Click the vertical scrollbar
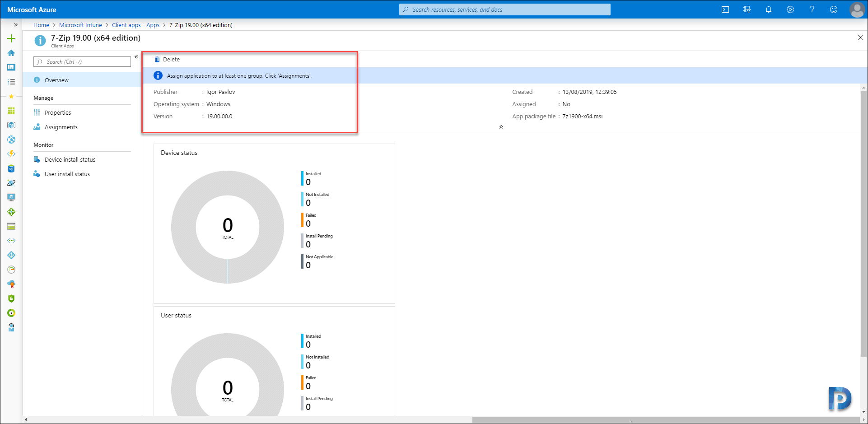Viewport: 868px width, 424px height. (x=863, y=224)
